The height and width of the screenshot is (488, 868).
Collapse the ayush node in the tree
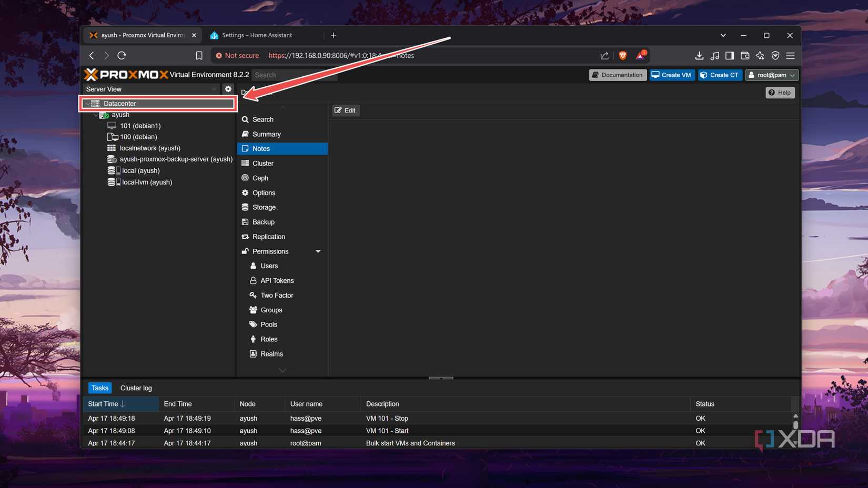(x=96, y=115)
